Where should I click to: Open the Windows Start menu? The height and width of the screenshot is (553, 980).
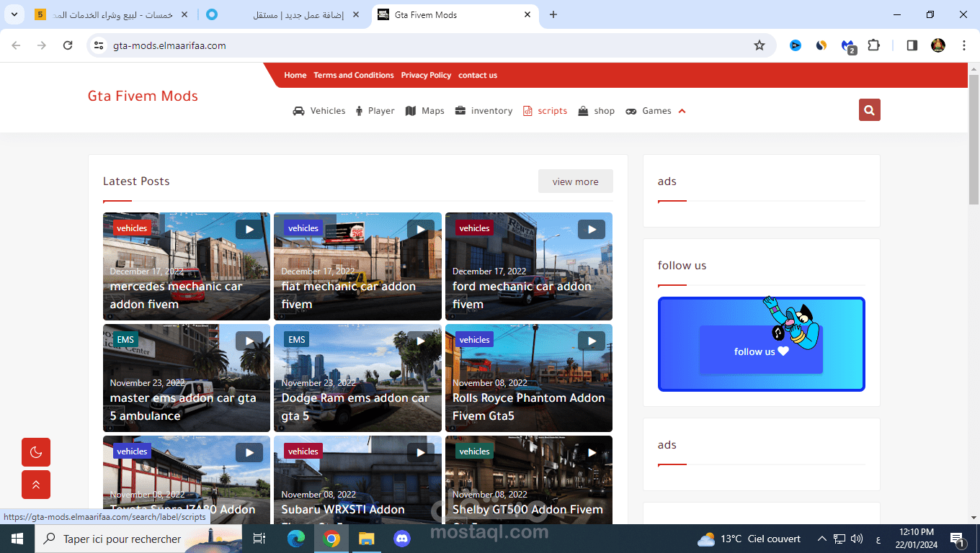17,539
